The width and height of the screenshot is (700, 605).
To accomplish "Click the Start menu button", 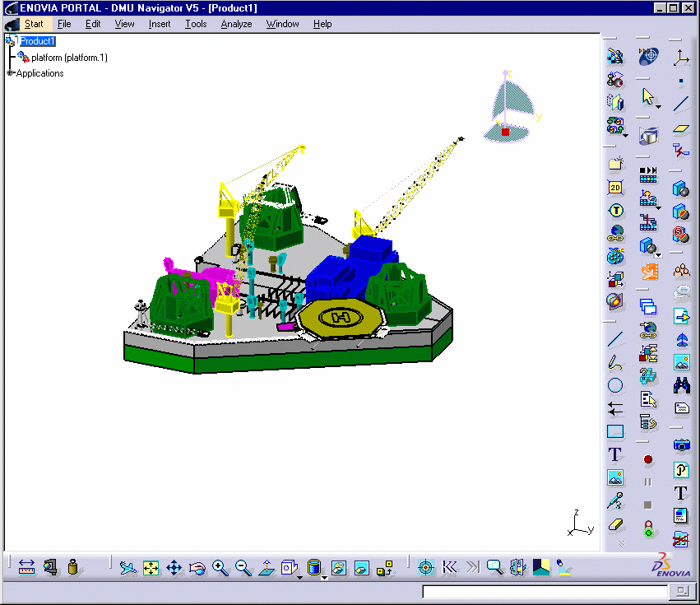I will coord(34,24).
